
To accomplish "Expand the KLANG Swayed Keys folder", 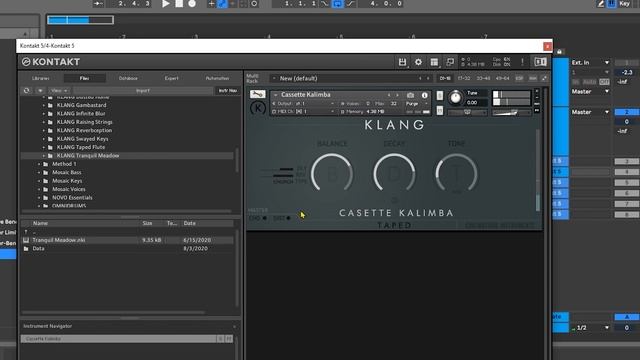I will [44, 139].
